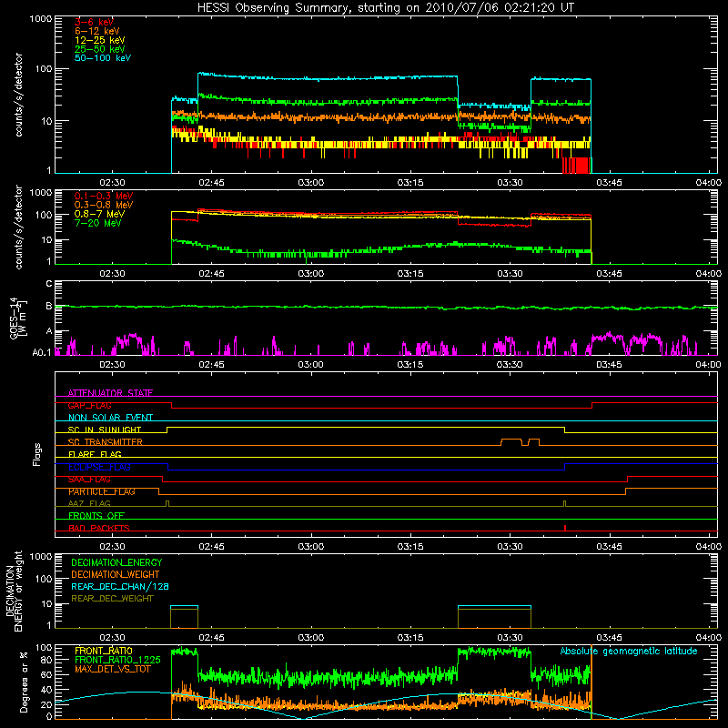Select the DECIMATION_ENERGY legend label

pos(116,562)
